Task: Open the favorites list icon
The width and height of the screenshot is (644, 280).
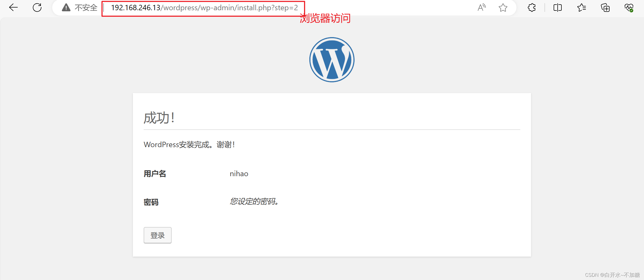Action: (x=581, y=8)
